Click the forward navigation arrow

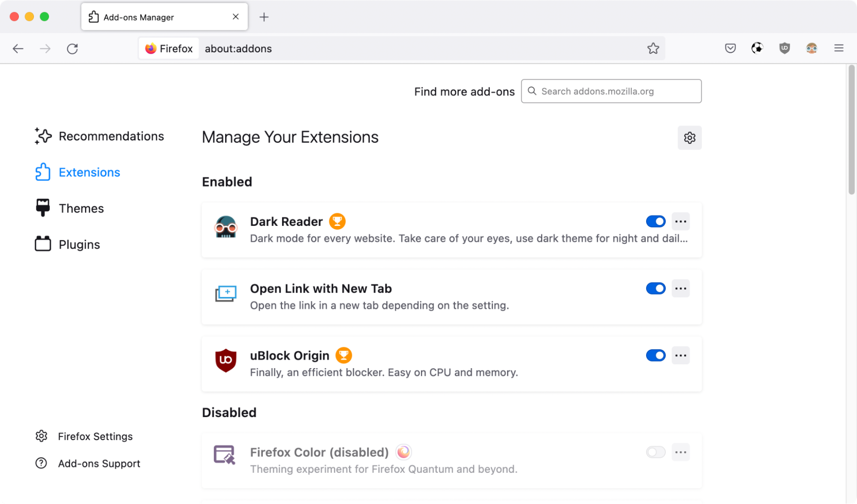click(45, 48)
